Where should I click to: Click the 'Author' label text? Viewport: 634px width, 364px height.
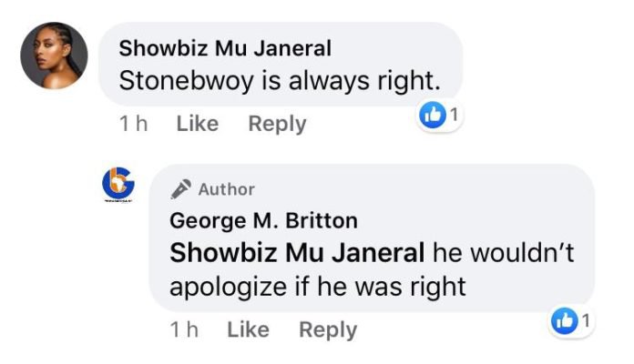(x=227, y=189)
